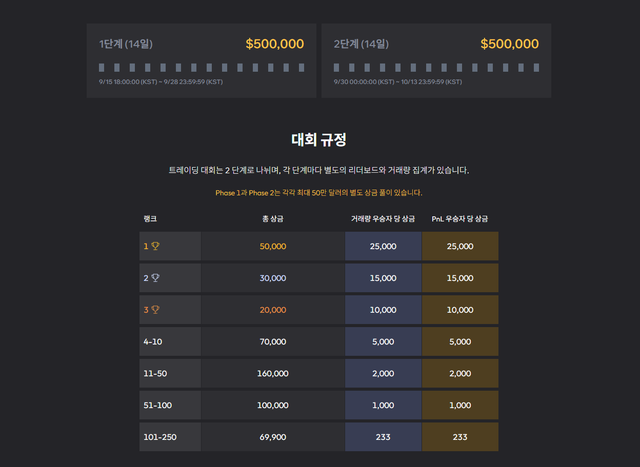Click the bronze trophy icon beside rank 3

tap(155, 310)
